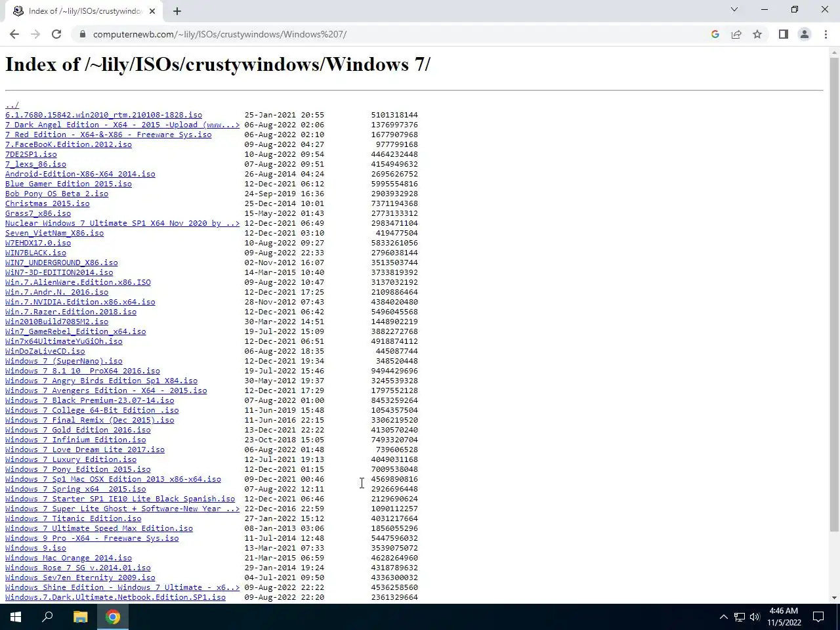Image resolution: width=840 pixels, height=630 pixels.
Task: Download WinDoZaLiveCD.iso
Action: point(45,351)
